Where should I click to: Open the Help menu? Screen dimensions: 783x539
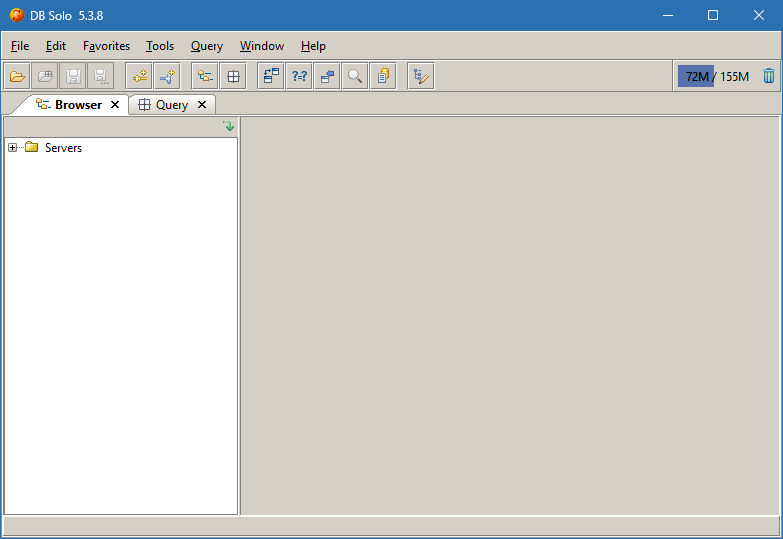pyautogui.click(x=313, y=46)
